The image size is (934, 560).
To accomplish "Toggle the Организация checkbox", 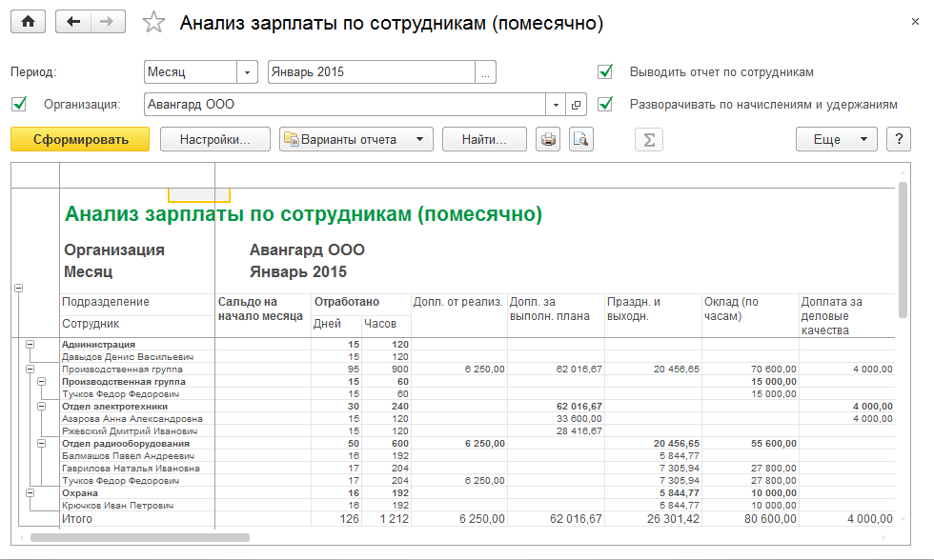I will click(x=19, y=104).
